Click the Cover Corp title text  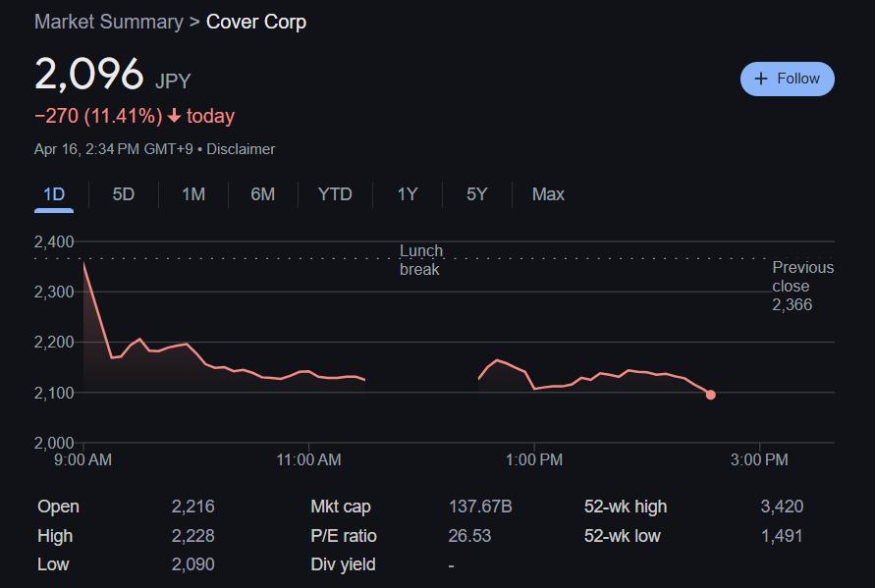point(256,22)
